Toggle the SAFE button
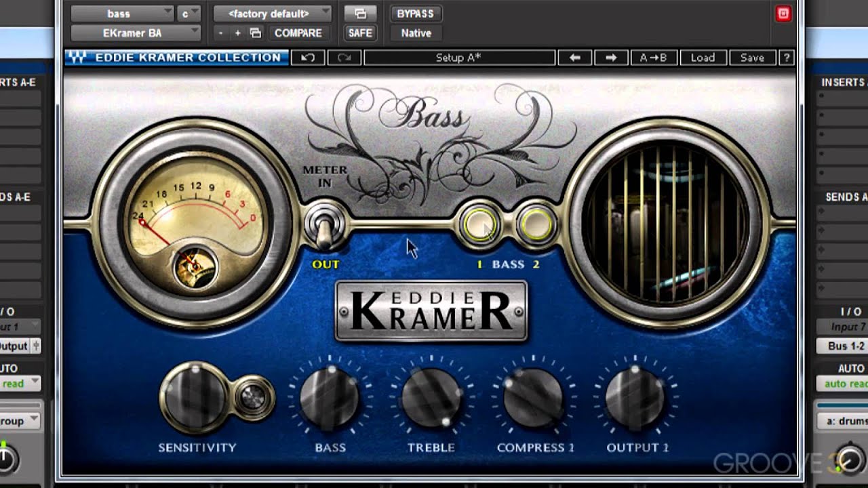The width and height of the screenshot is (868, 488). click(x=360, y=33)
